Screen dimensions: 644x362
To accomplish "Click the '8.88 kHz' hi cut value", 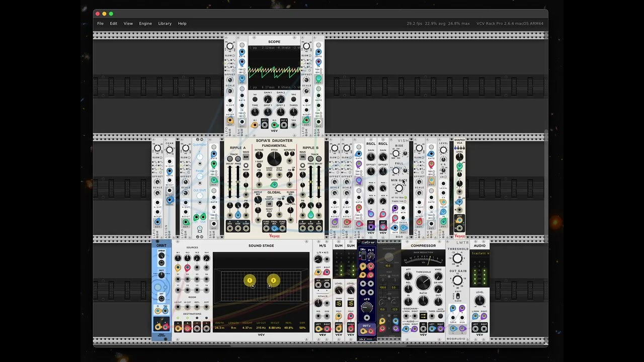I will click(275, 328).
